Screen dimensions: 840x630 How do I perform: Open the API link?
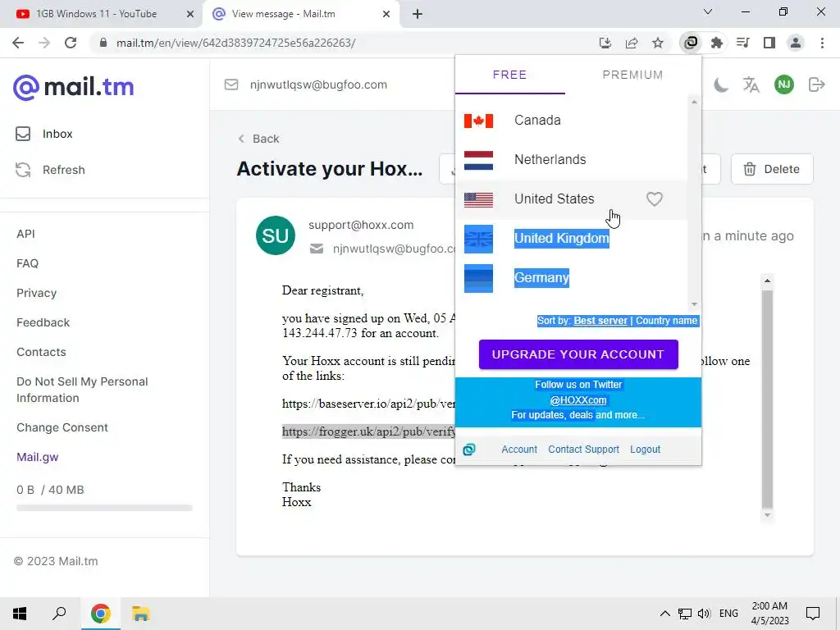click(x=25, y=234)
